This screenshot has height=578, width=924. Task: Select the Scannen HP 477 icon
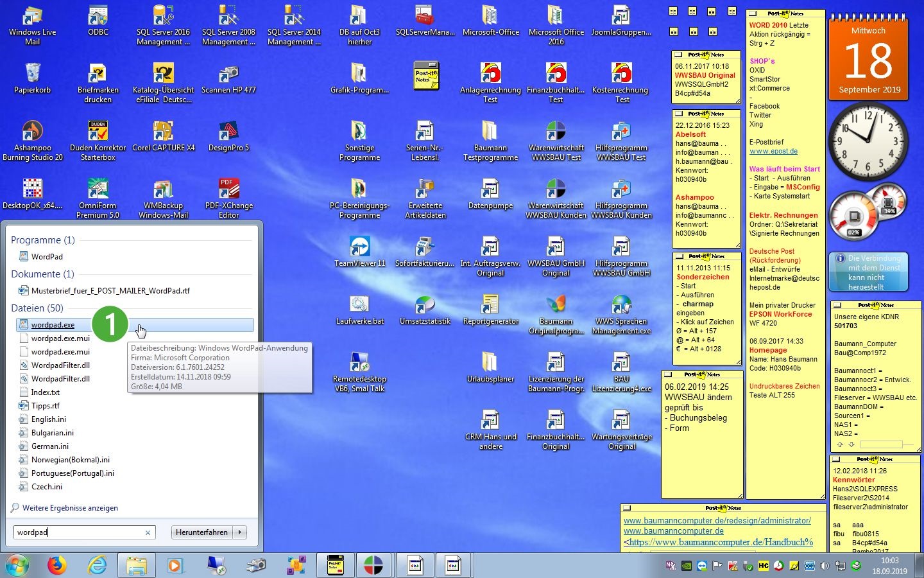pyautogui.click(x=228, y=78)
